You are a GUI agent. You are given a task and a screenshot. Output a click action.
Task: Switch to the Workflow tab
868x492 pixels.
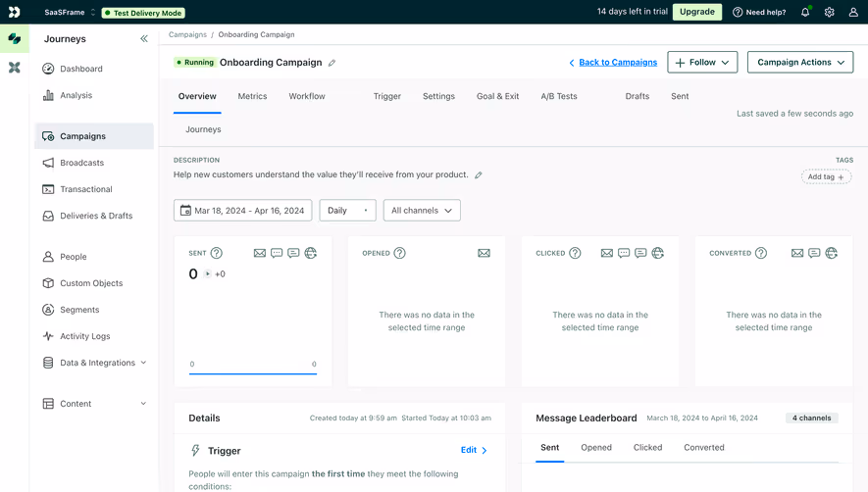307,96
